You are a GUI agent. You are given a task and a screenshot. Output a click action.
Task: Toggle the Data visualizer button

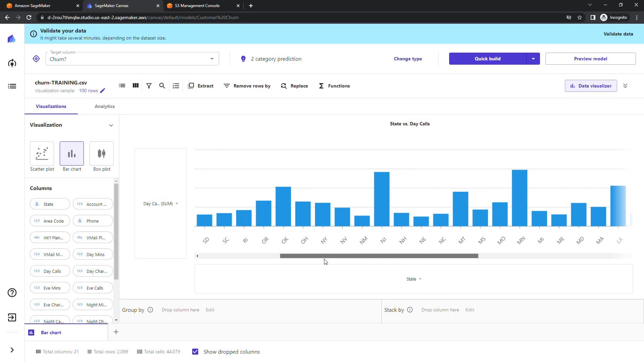tap(591, 86)
